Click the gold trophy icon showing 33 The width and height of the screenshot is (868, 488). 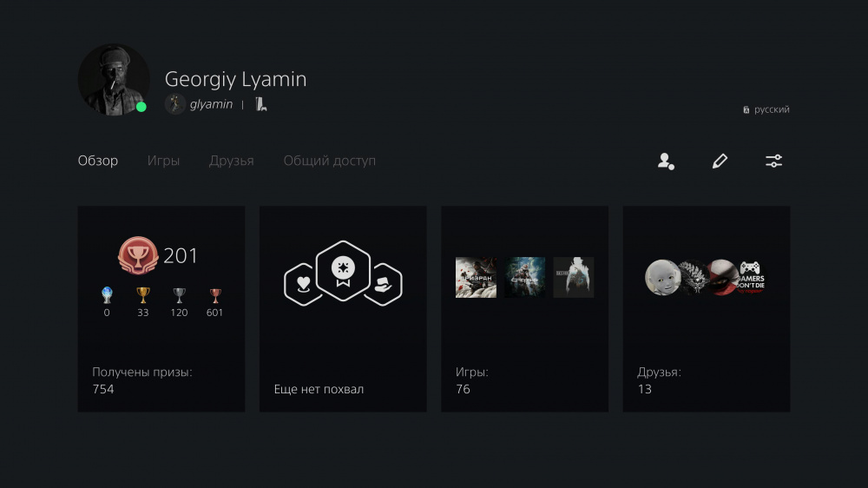(x=143, y=295)
